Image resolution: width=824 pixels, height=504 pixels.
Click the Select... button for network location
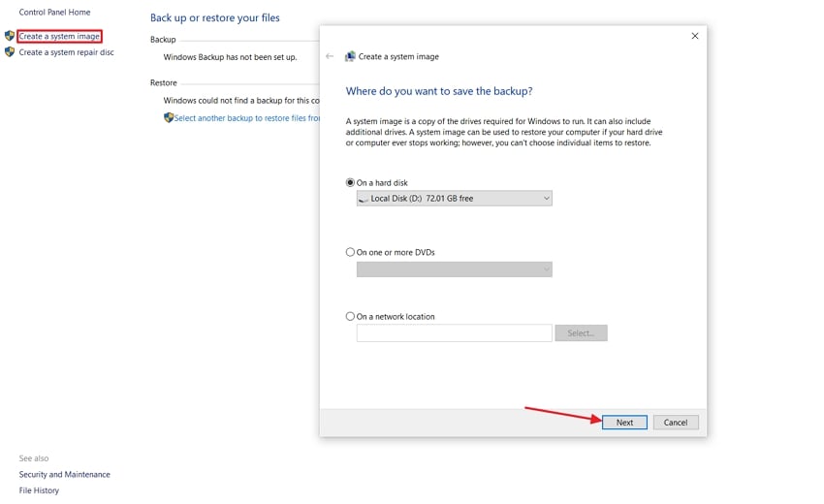581,332
